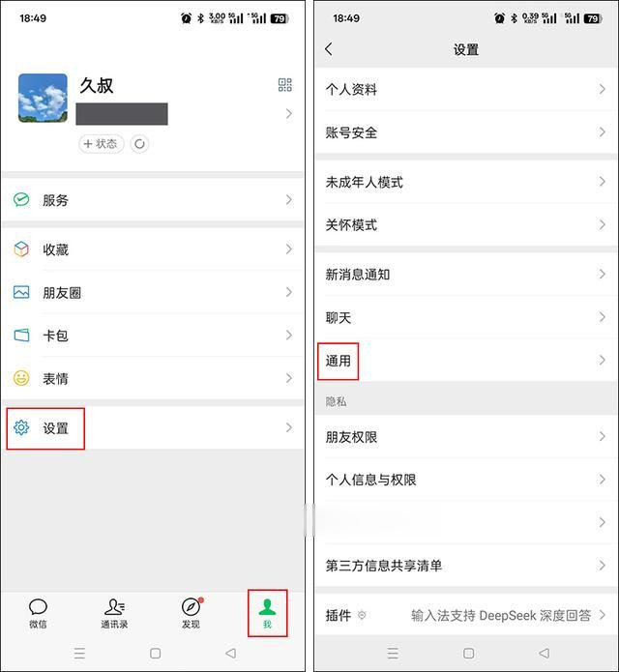
Task: Tap the 表情 smiley sticker icon
Action: click(x=21, y=378)
